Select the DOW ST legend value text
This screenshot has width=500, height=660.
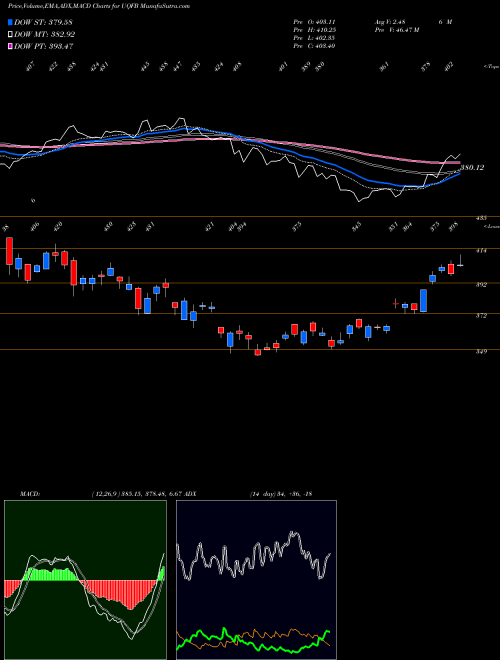(44, 22)
